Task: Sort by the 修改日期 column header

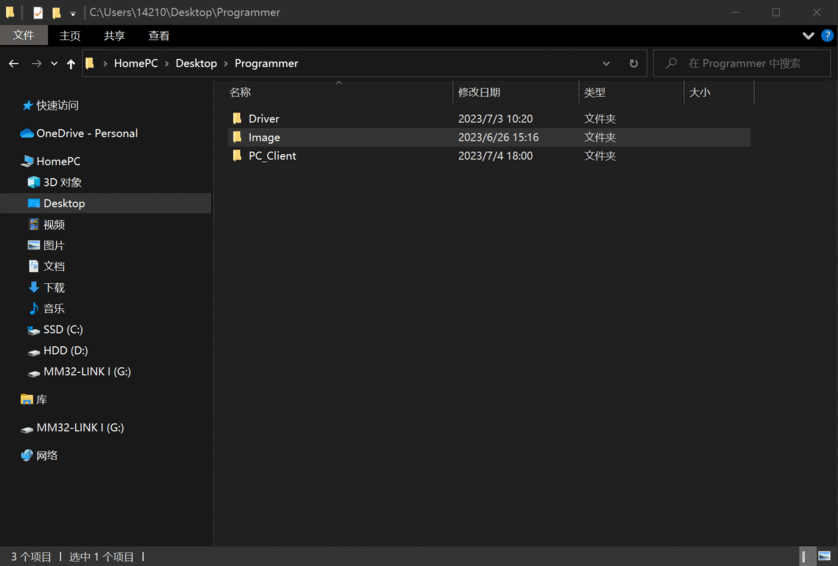Action: click(x=479, y=92)
